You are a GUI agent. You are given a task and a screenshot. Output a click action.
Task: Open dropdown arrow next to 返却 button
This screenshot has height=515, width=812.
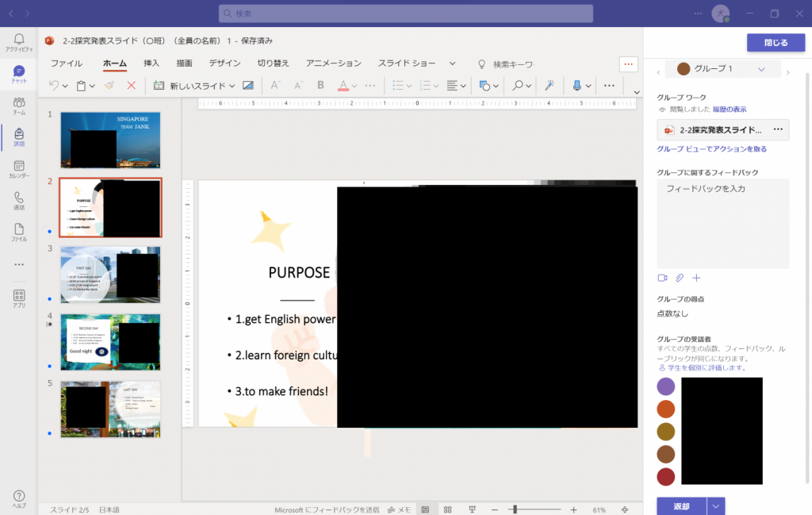[716, 506]
